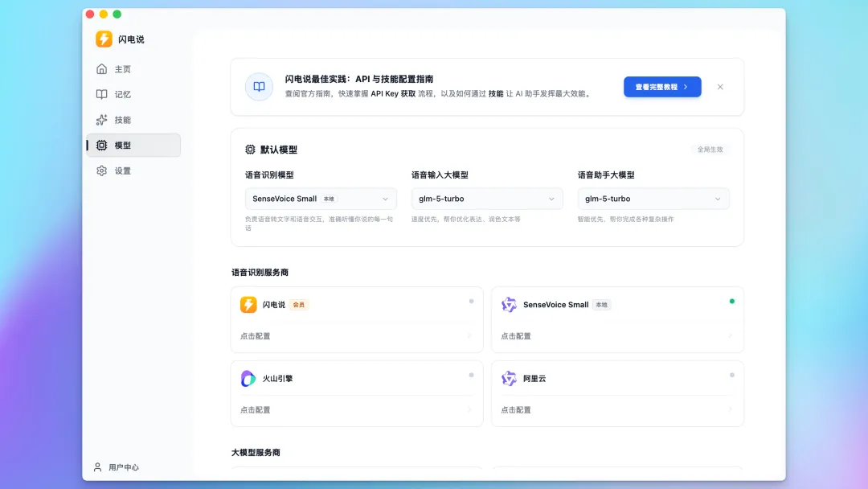The height and width of the screenshot is (489, 868).
Task: Click the 闪电说 lightning logo in sidebar
Action: tap(104, 39)
